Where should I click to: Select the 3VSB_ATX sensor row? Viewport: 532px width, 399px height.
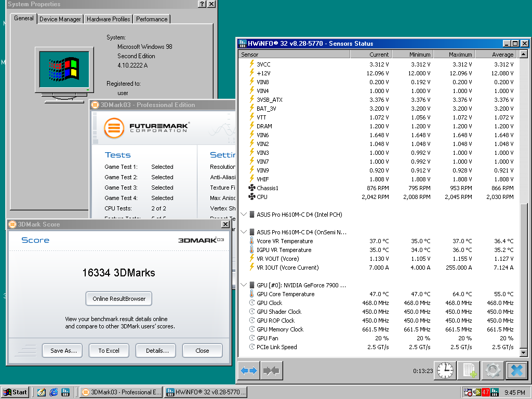(379, 99)
